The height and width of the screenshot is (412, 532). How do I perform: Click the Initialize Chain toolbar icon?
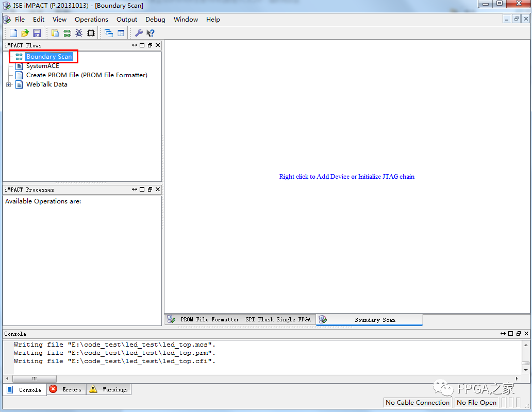click(67, 32)
